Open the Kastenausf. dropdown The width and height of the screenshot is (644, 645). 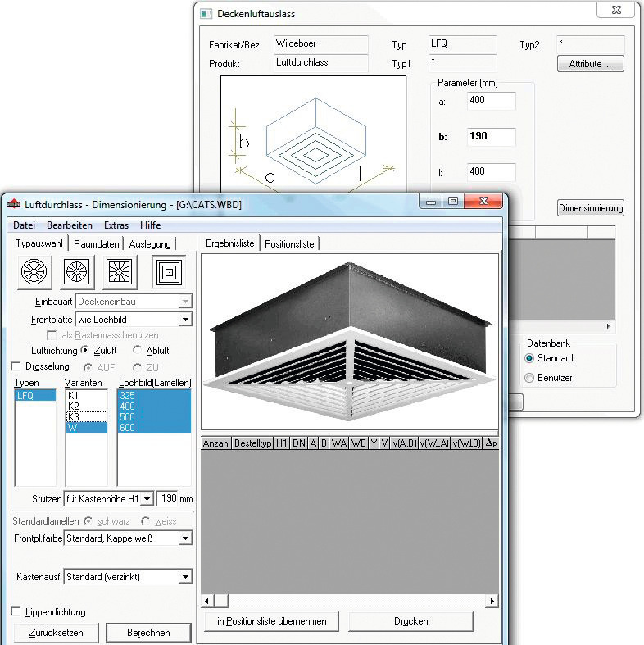[185, 577]
